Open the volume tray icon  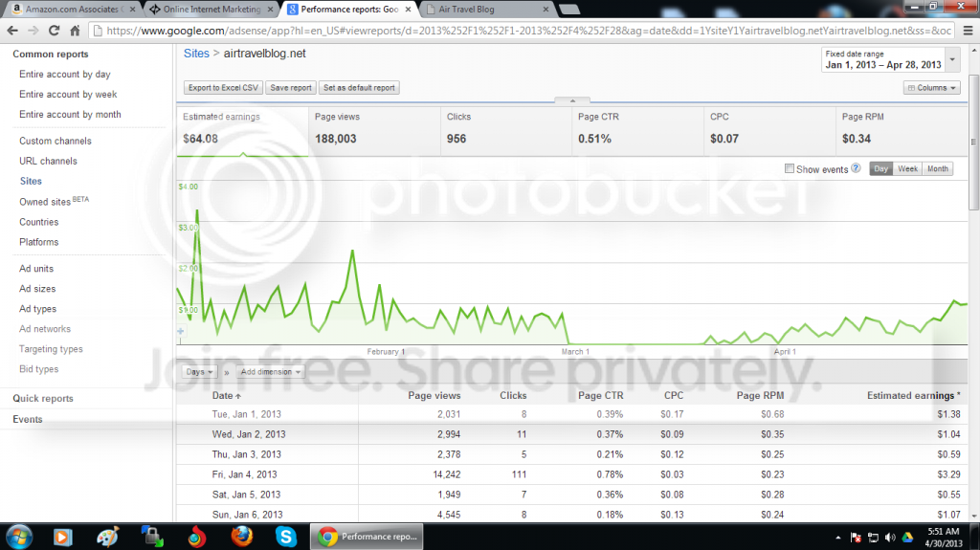[890, 538]
